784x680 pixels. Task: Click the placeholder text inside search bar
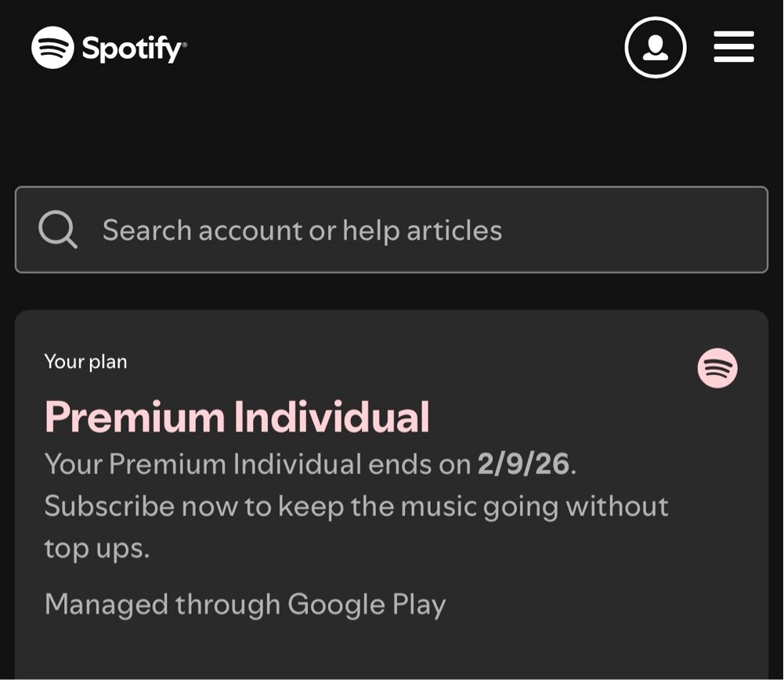click(302, 230)
